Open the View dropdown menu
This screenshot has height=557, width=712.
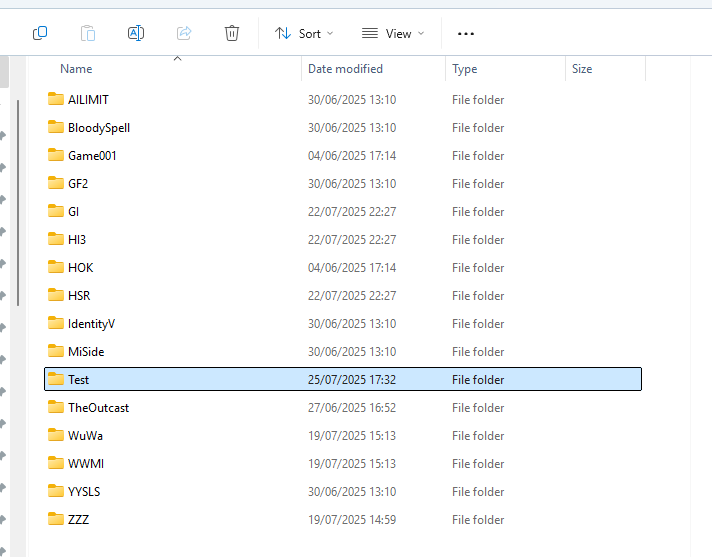tap(393, 34)
